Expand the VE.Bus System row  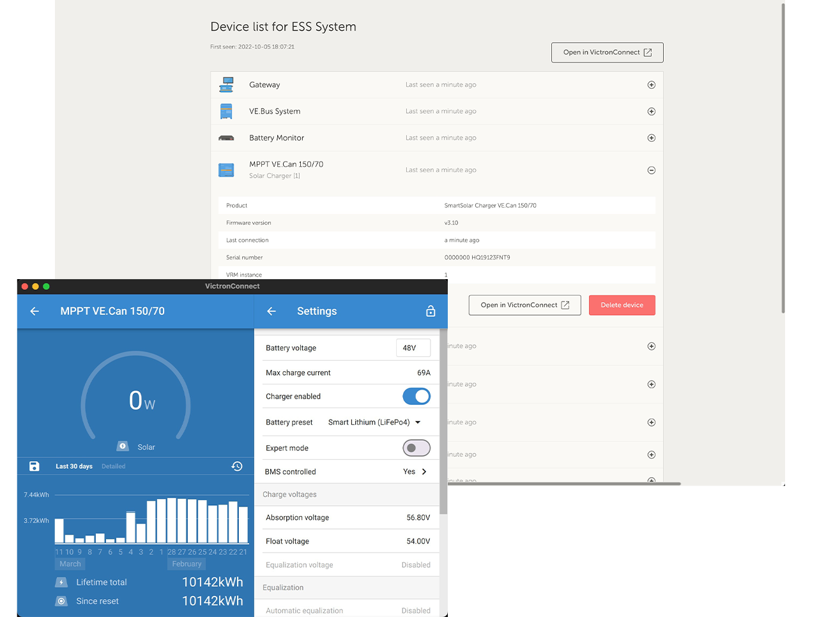(x=652, y=111)
